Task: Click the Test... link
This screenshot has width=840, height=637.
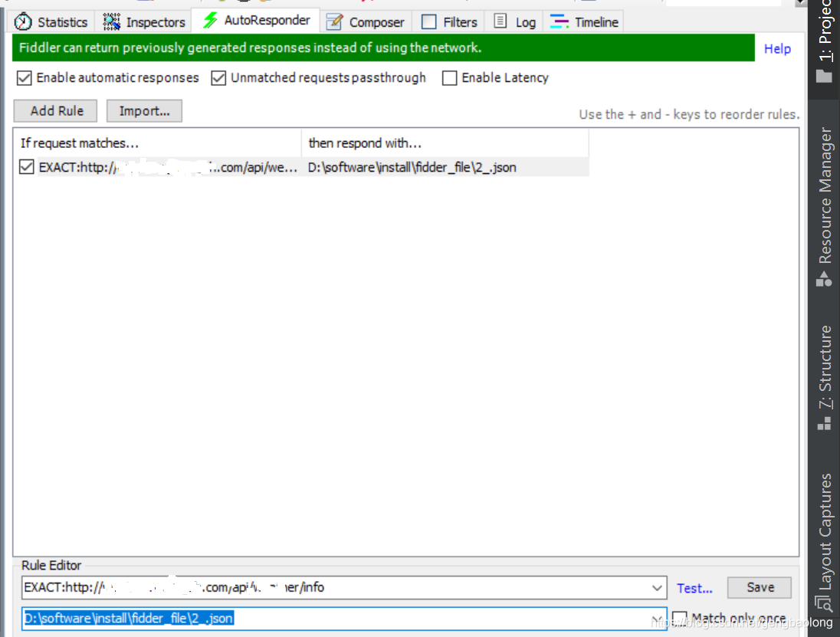Action: click(x=694, y=588)
